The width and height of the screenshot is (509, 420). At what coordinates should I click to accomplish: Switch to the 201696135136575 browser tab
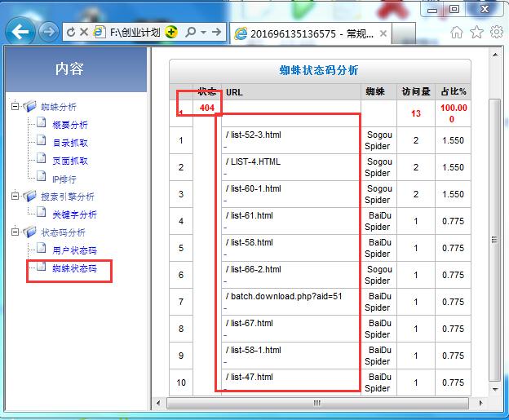(310, 33)
